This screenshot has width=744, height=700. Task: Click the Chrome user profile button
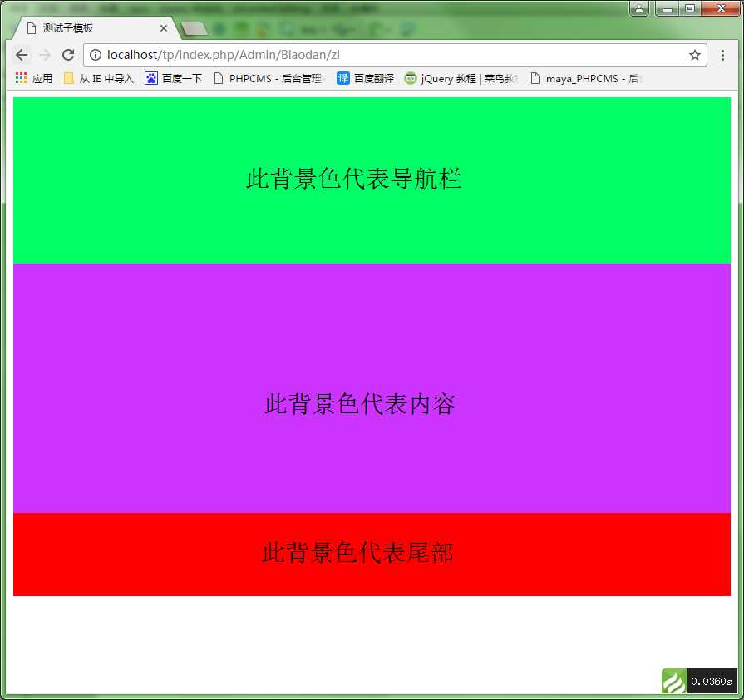tap(639, 8)
